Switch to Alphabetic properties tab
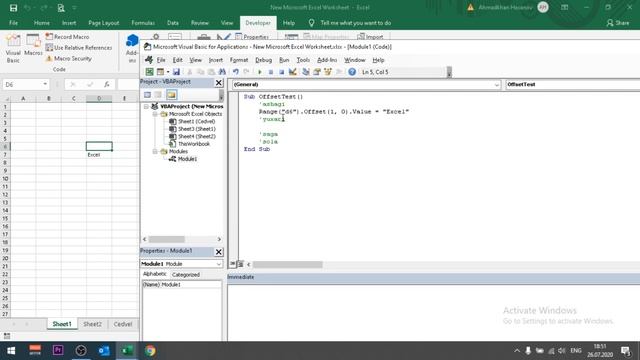This screenshot has width=640, height=360. coord(154,274)
